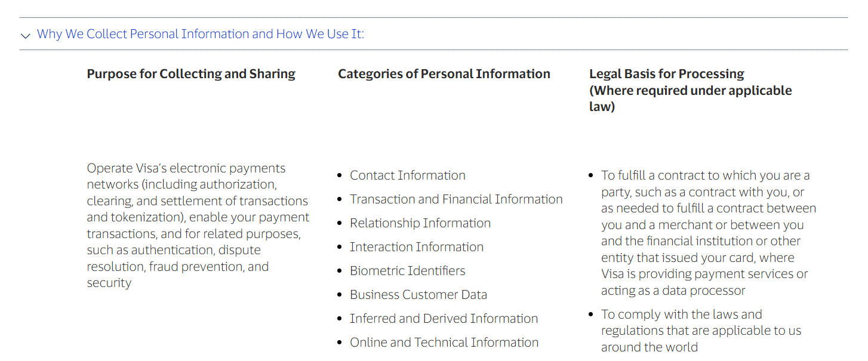Select 'Relationship Information' from the categories list

420,223
